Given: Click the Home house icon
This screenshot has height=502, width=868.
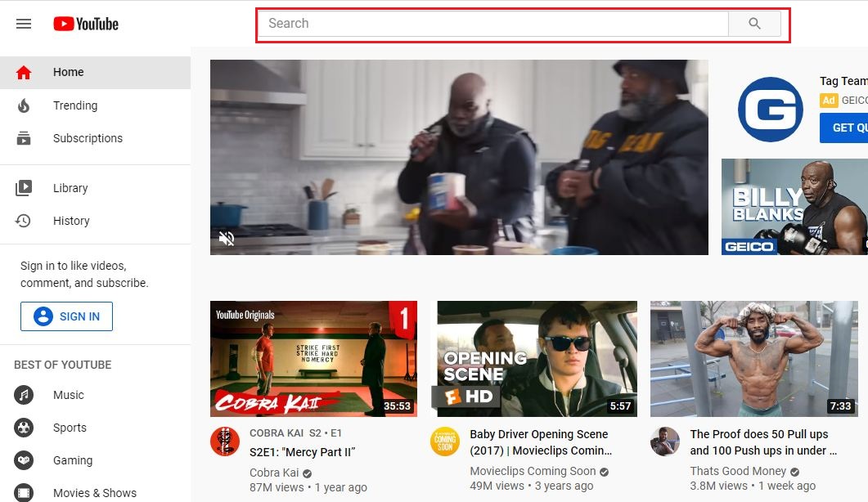Looking at the screenshot, I should pos(23,73).
